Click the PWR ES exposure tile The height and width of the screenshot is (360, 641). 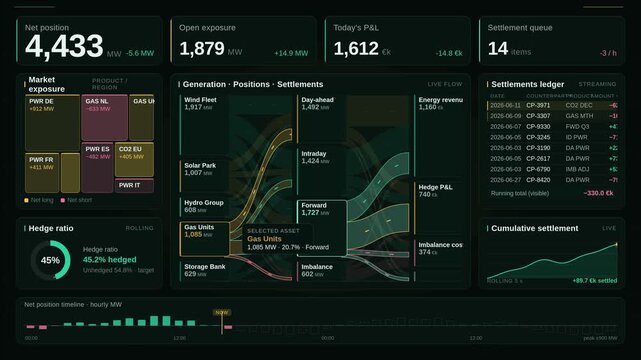tap(97, 168)
